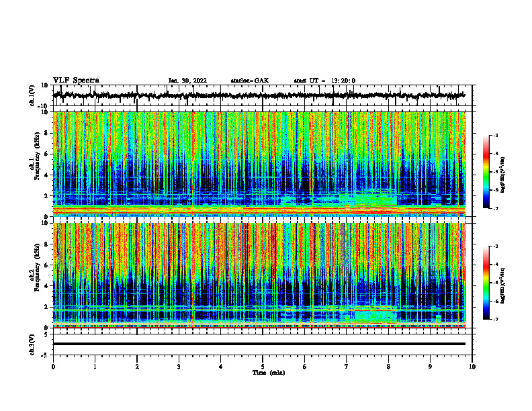Click the ch.1 color bar log(PSD) unit label

(503, 175)
